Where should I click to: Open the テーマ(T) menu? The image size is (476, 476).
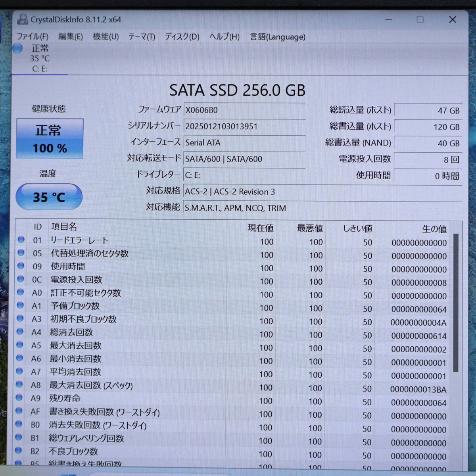pos(142,37)
